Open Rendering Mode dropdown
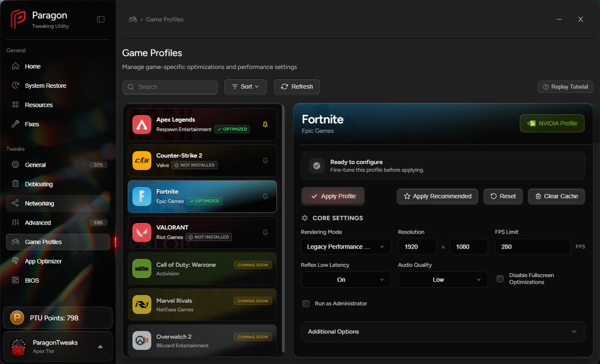This screenshot has width=600, height=364. coord(346,247)
